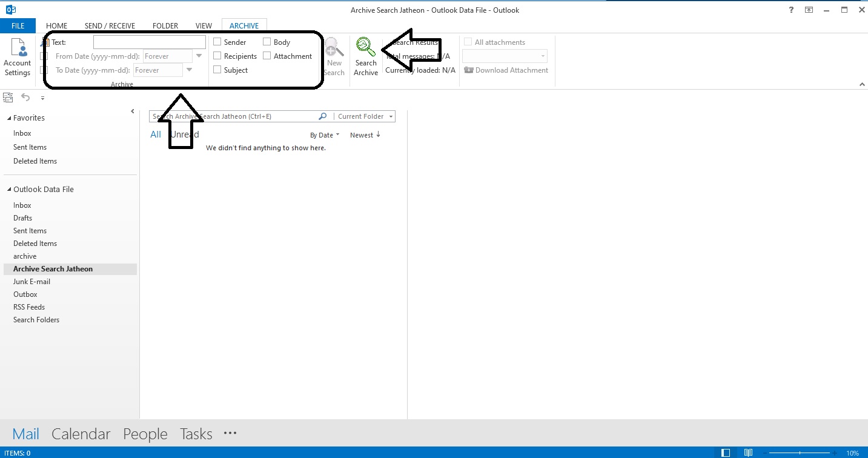Open the FILE tab
868x458 pixels.
18,26
